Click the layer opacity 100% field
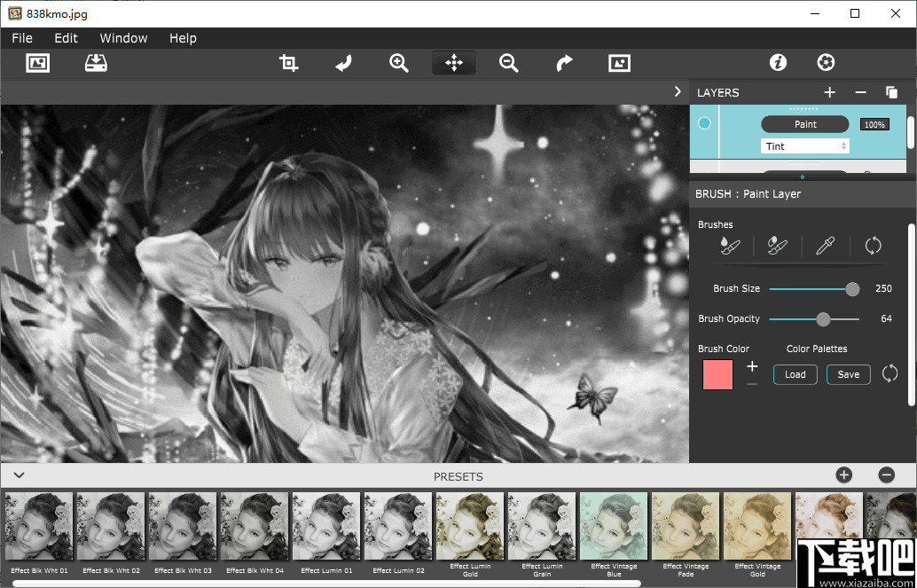917x588 pixels. coord(874,125)
